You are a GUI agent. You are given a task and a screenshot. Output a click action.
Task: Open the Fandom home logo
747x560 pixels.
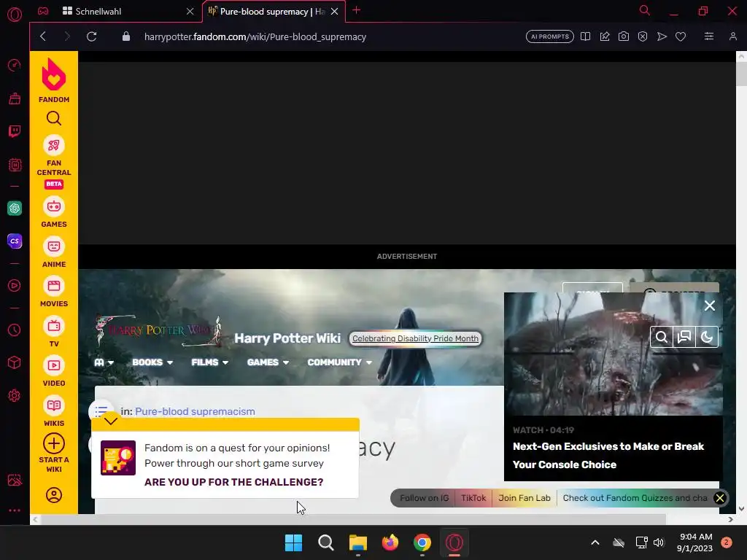[54, 80]
